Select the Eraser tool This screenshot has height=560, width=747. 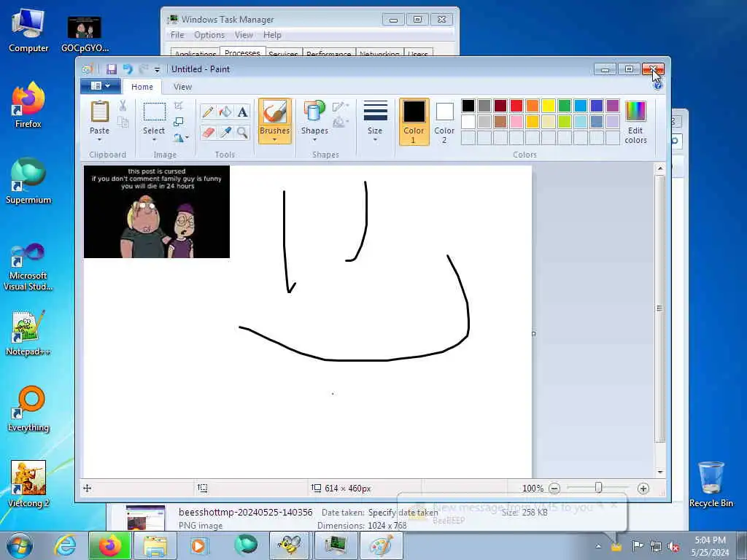tap(208, 133)
